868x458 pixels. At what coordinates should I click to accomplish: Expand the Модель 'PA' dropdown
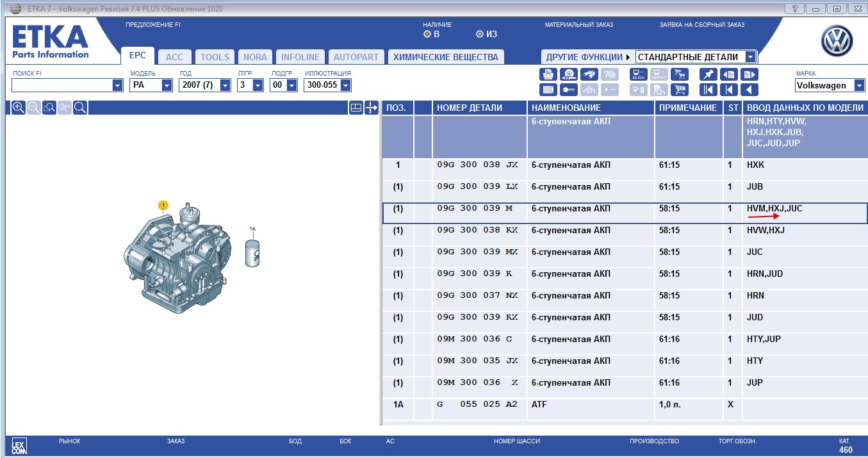pyautogui.click(x=167, y=85)
